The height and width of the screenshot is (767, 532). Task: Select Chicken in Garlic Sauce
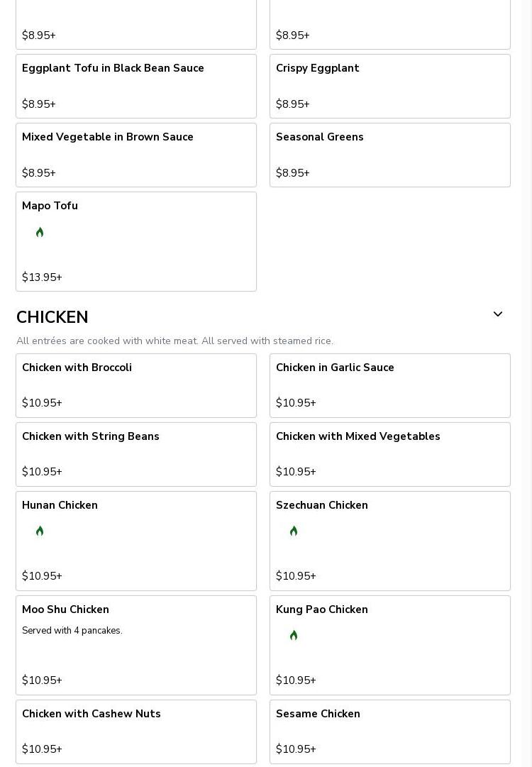pos(389,385)
